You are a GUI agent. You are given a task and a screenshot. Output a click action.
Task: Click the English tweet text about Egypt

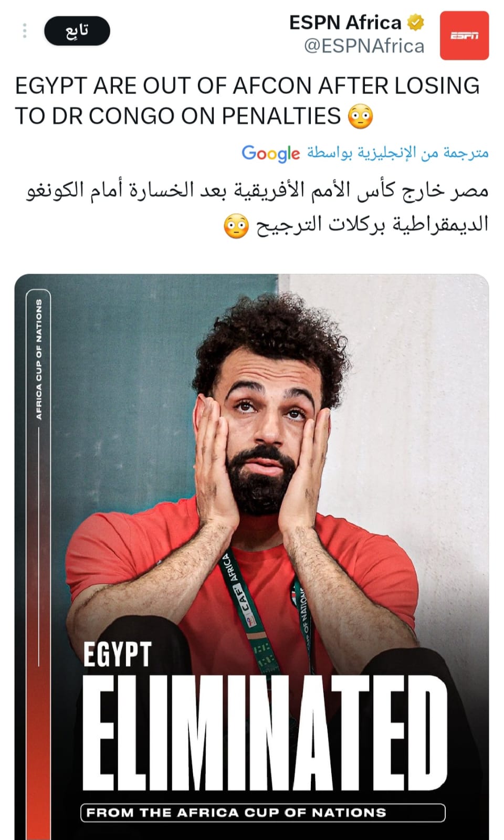pyautogui.click(x=247, y=100)
